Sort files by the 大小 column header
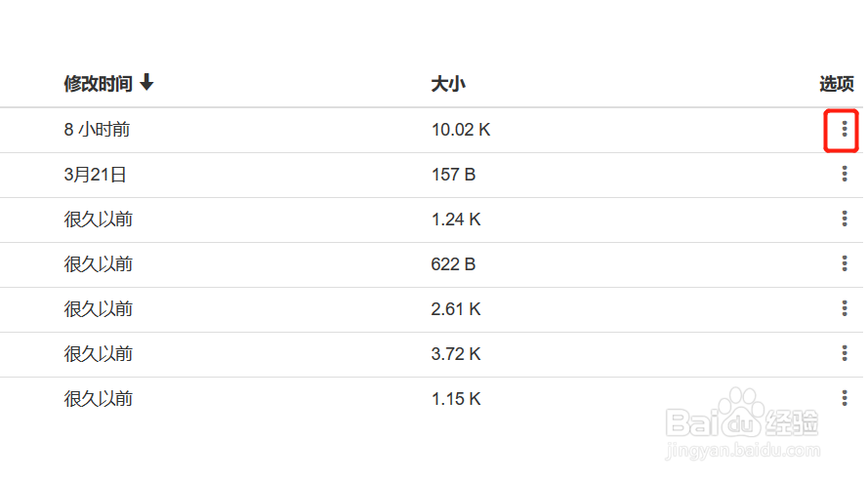 448,84
